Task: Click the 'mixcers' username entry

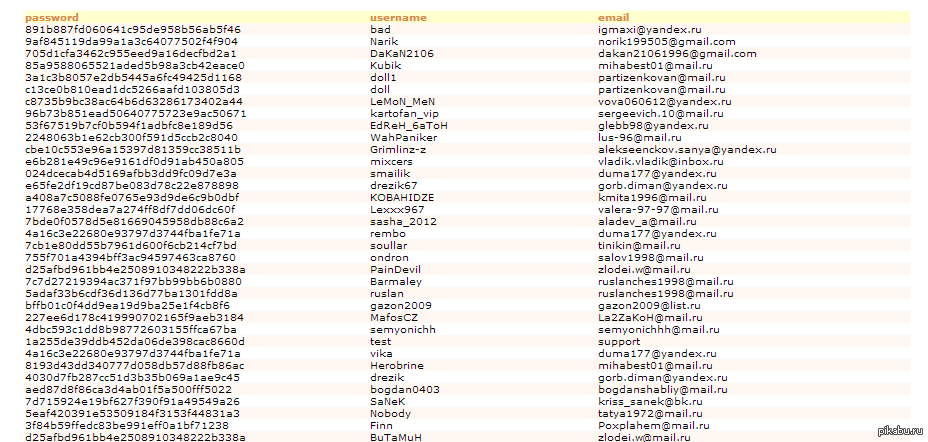Action: coord(391,161)
